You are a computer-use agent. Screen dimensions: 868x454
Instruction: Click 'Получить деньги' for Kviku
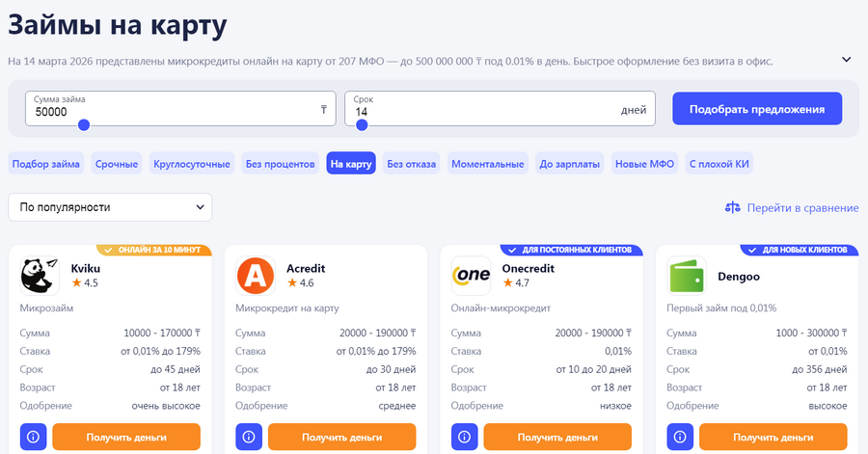126,437
